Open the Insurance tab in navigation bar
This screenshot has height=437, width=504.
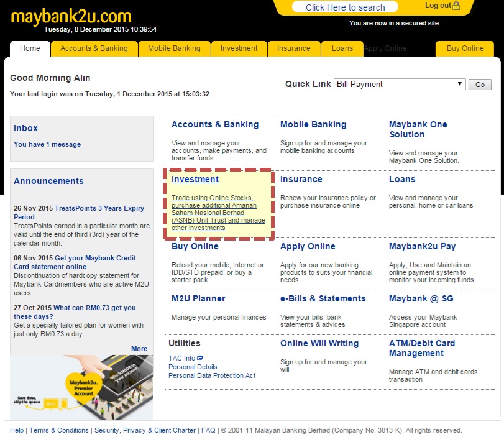click(294, 48)
